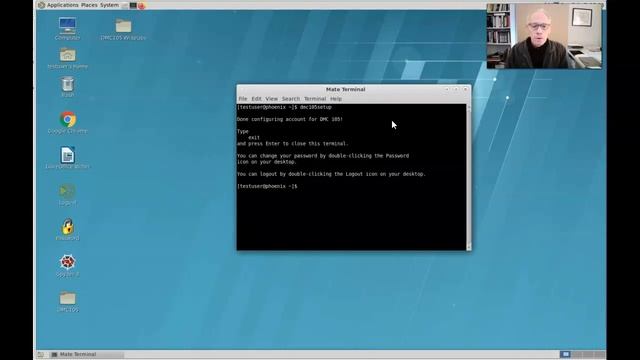Close the Mate Terminal window
This screenshot has height=360, width=640.
[x=465, y=89]
